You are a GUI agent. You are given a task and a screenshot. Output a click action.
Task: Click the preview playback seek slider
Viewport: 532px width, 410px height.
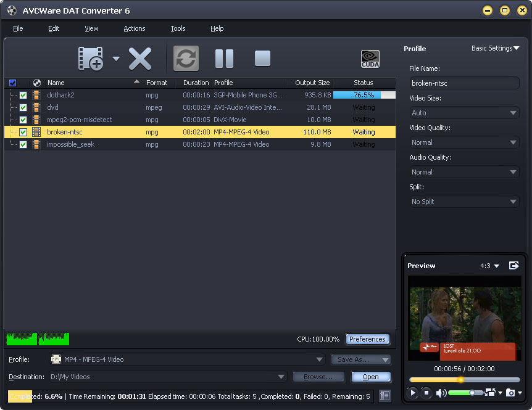[464, 380]
